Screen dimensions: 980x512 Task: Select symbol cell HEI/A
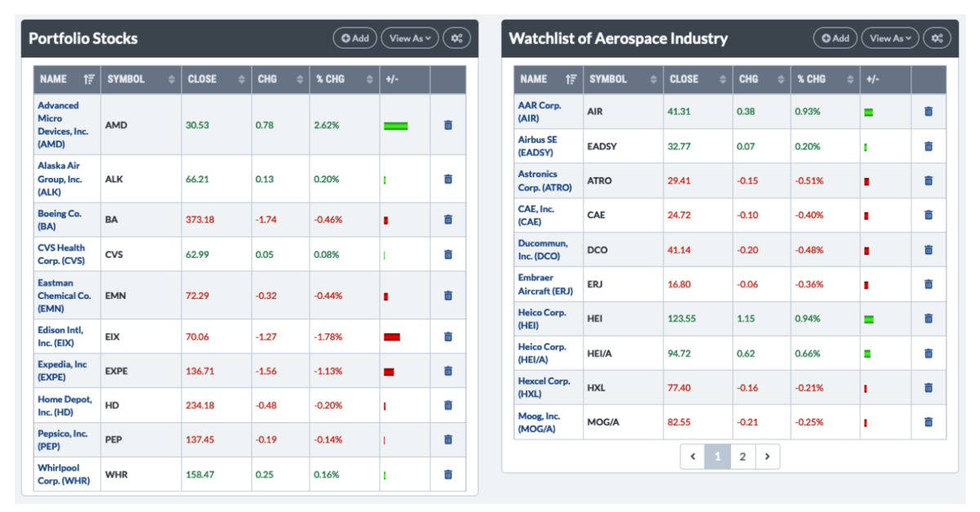[x=600, y=353]
